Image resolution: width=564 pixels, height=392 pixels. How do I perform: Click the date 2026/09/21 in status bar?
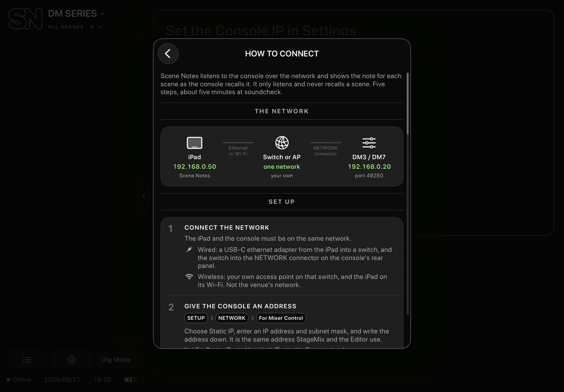point(62,380)
